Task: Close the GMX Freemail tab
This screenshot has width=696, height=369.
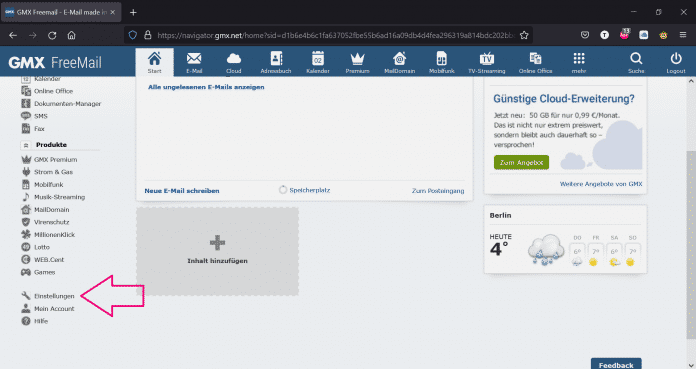Action: pyautogui.click(x=113, y=12)
